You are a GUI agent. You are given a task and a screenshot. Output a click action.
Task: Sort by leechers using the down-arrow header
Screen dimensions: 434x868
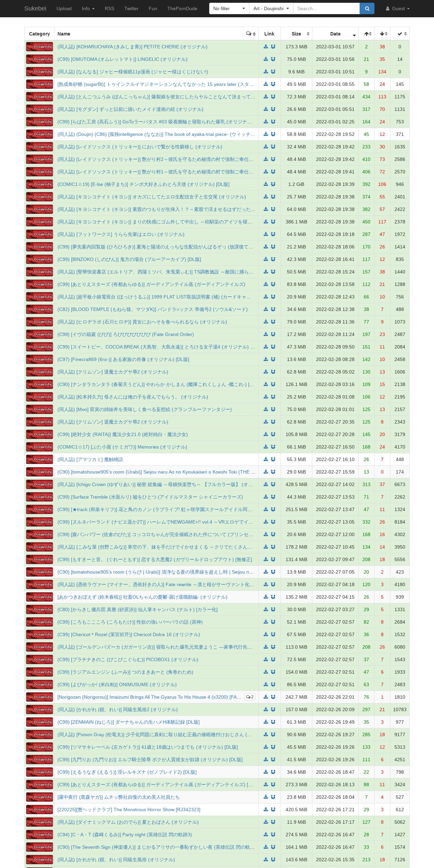click(382, 34)
